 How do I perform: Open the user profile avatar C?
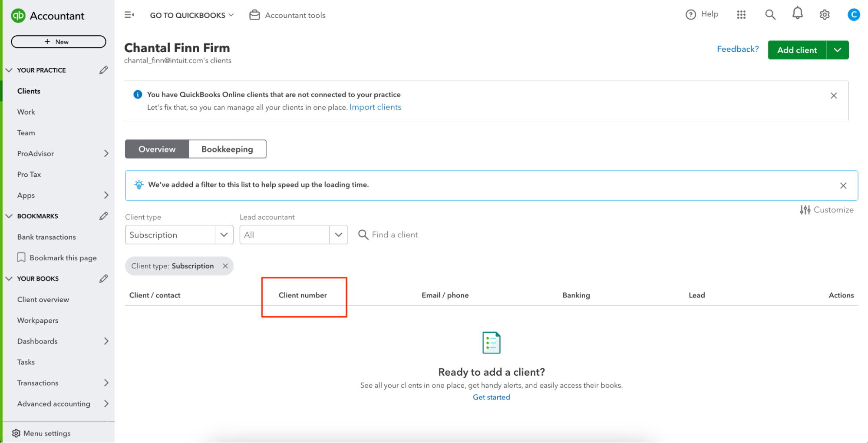coord(854,15)
